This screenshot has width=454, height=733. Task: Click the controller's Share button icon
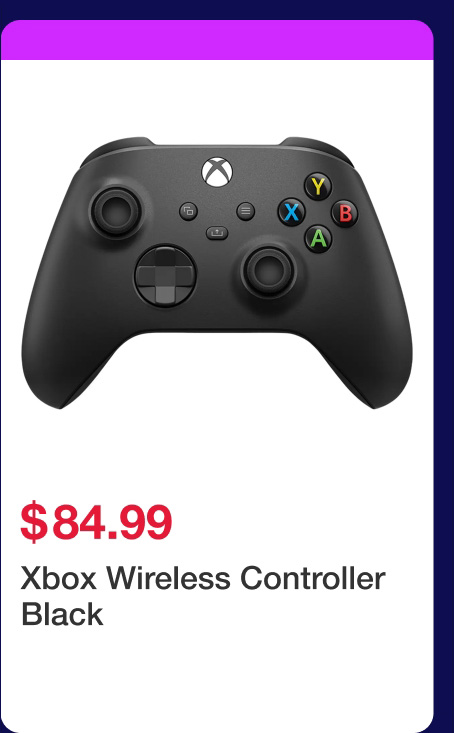tap(217, 232)
